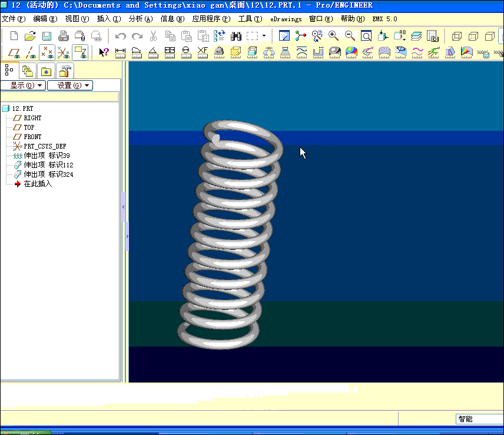Click the zoom in magnifier
This screenshot has width=504, height=435.
[333, 36]
